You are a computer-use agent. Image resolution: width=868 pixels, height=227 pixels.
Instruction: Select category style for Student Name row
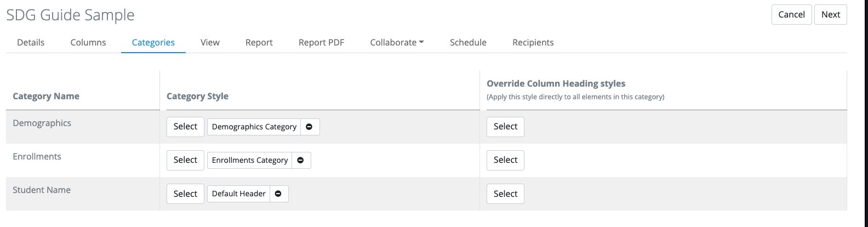point(185,194)
